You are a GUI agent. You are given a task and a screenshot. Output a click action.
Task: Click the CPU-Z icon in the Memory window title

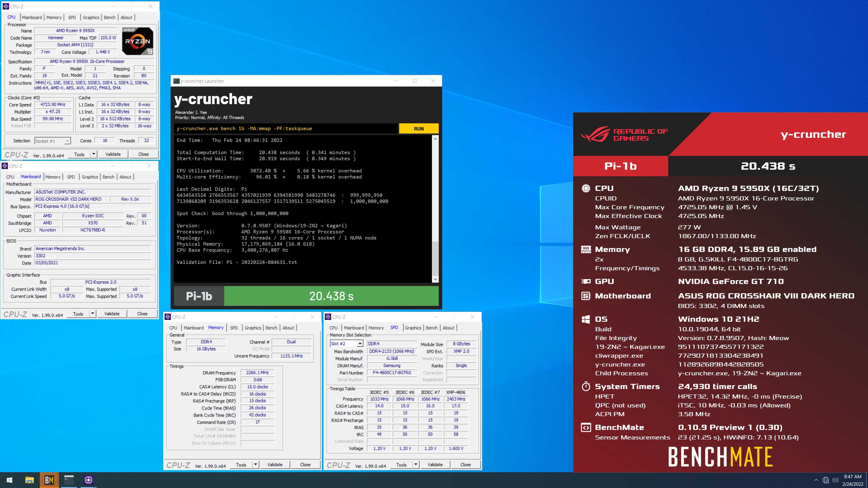pos(167,317)
